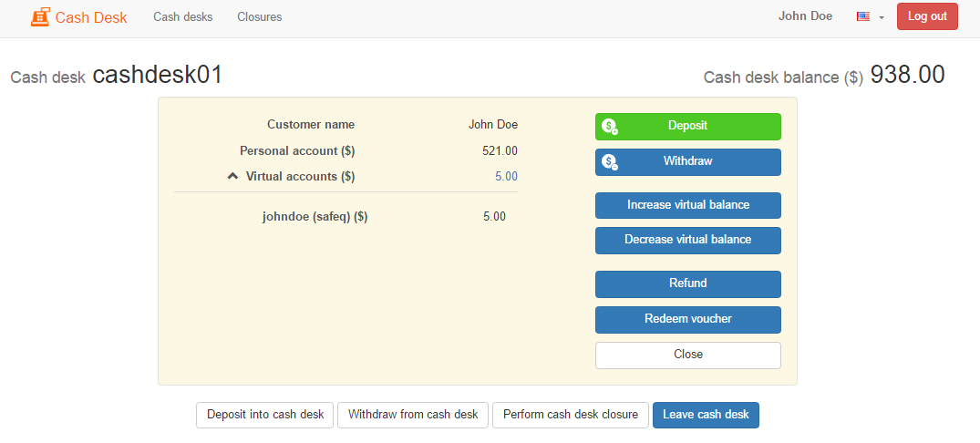Close the customer panel

tap(687, 355)
